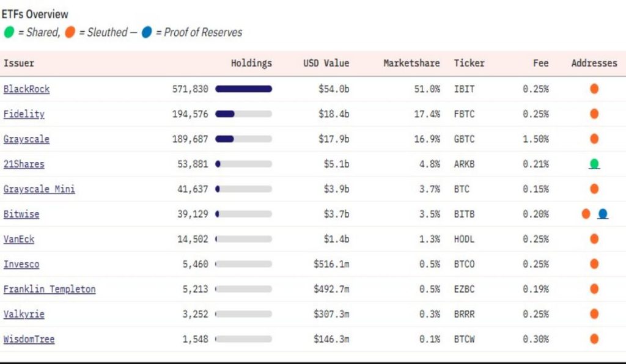Sort by Holdings column header
Image resolution: width=626 pixels, height=364 pixels.
point(251,63)
